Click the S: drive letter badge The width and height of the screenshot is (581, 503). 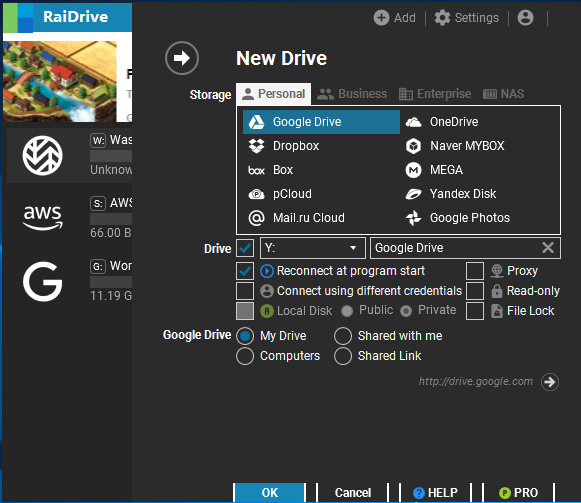pyautogui.click(x=98, y=203)
